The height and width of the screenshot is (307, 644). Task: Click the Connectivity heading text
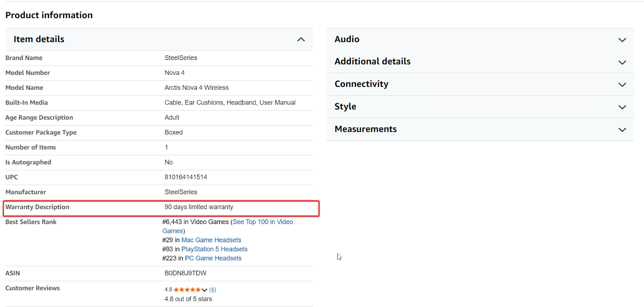click(361, 84)
